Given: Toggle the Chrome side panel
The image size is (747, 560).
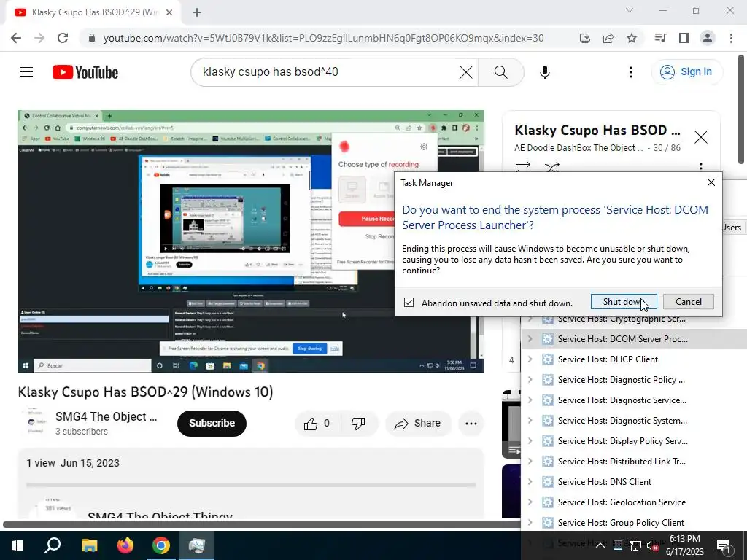Looking at the screenshot, I should pos(684,38).
